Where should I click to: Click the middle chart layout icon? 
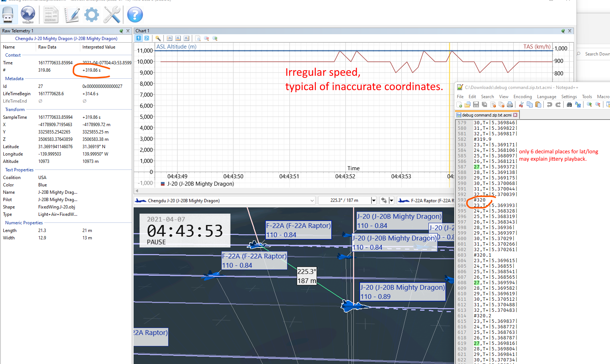click(178, 38)
